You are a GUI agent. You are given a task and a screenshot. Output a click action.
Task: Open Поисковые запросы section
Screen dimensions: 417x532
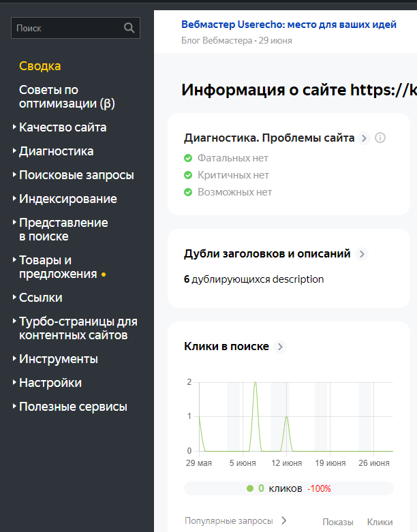tap(77, 175)
